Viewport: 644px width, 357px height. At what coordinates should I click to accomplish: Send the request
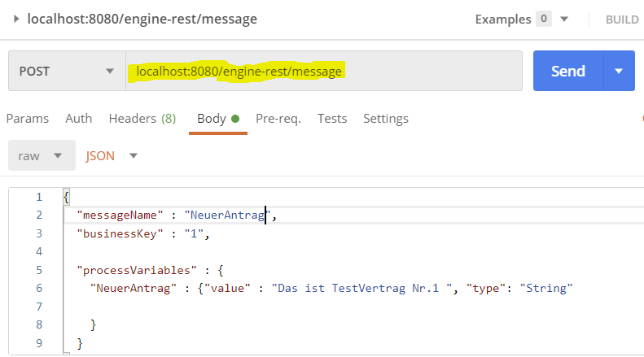tap(568, 71)
